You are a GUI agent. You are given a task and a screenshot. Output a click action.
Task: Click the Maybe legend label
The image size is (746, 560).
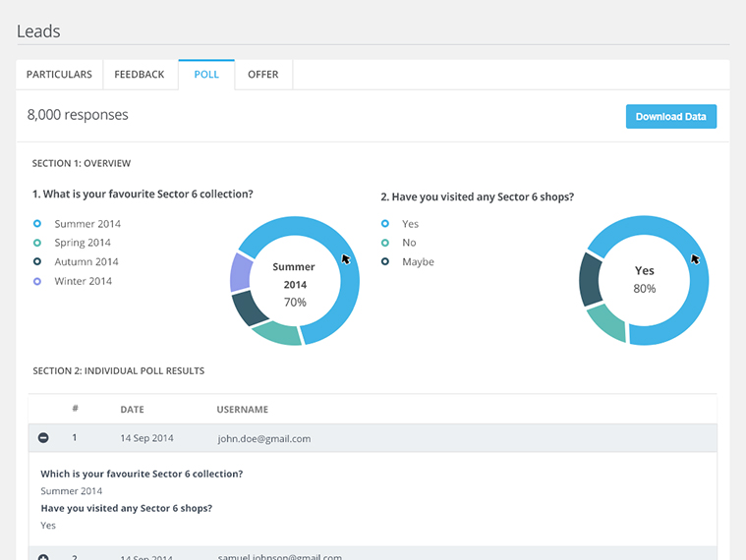click(418, 262)
